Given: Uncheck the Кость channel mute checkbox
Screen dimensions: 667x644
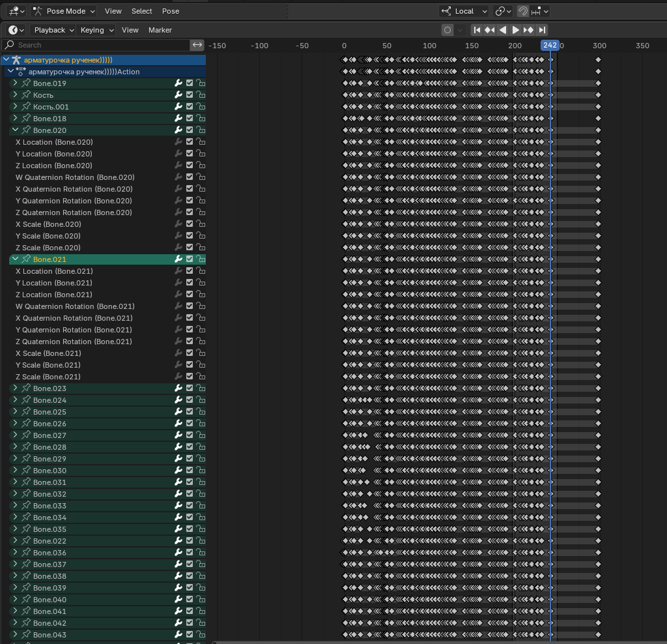Looking at the screenshot, I should tap(190, 95).
